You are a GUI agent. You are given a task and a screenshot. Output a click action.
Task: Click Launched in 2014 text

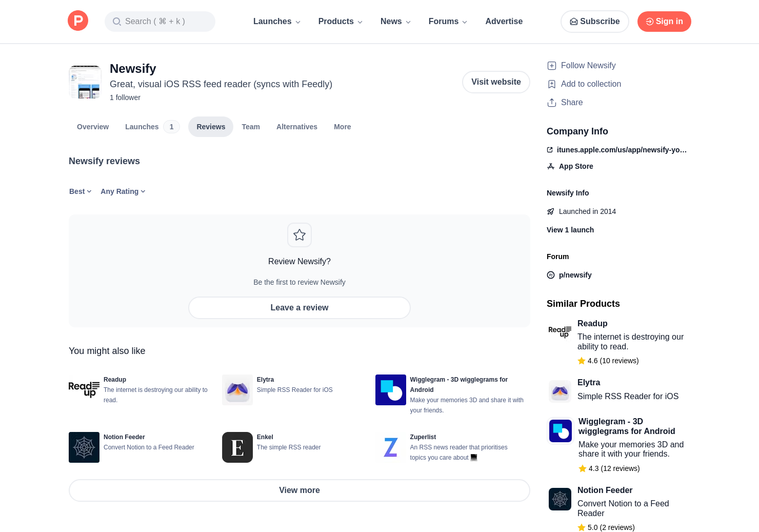[587, 211]
